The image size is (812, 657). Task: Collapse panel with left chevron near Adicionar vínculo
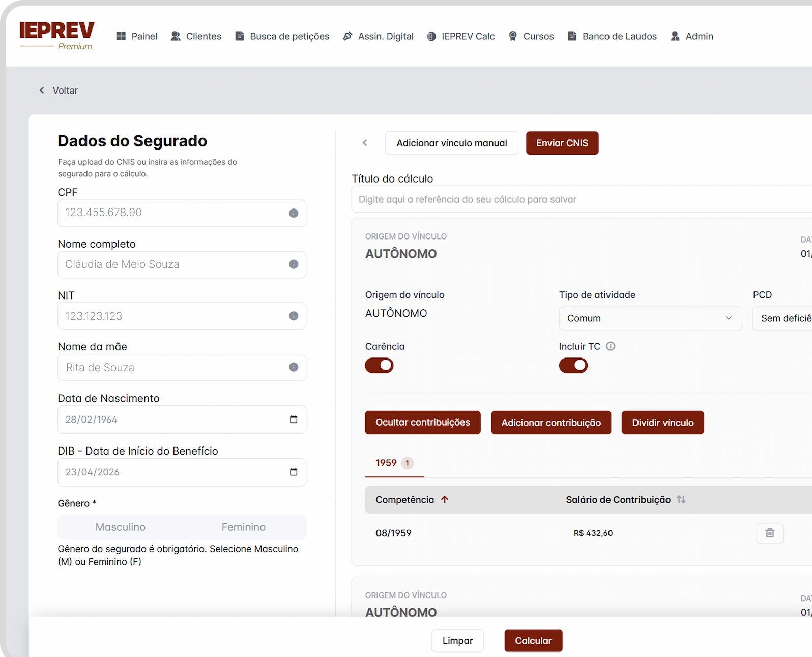365,143
